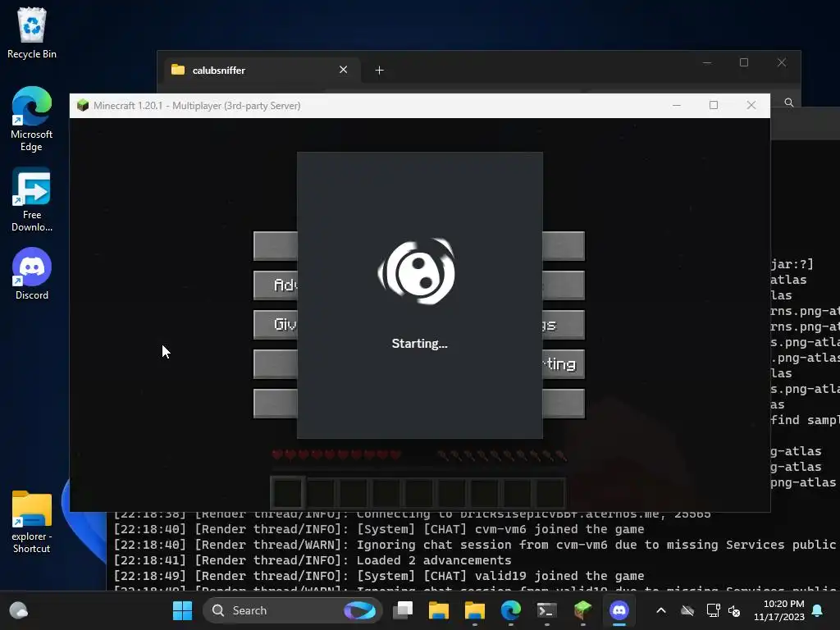The height and width of the screenshot is (630, 840).
Task: Click the muted volume tray icon
Action: point(734,610)
